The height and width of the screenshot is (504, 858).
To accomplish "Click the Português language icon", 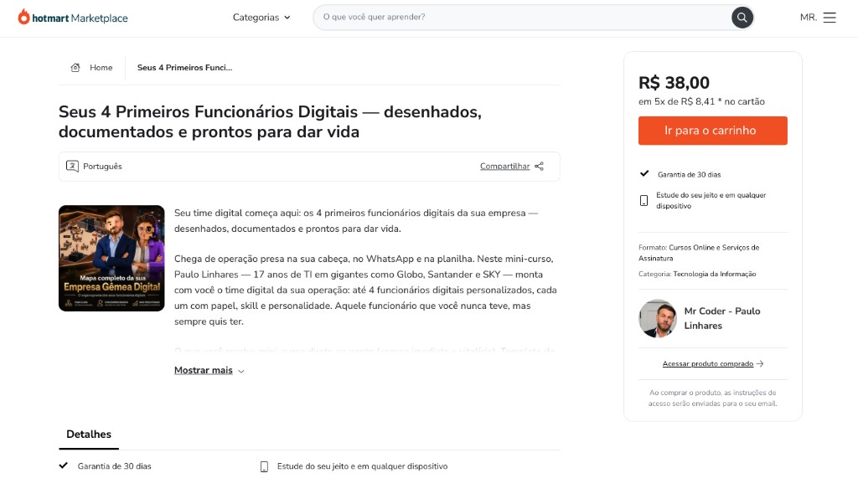I will pos(72,166).
